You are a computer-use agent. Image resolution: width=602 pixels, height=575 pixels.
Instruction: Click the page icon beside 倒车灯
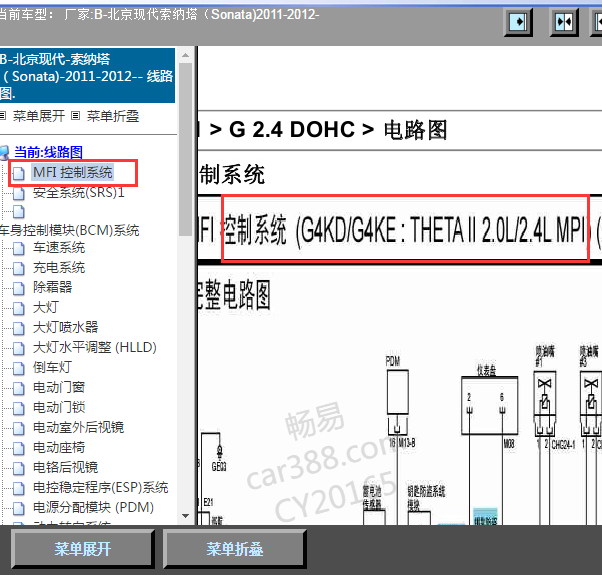pos(18,368)
